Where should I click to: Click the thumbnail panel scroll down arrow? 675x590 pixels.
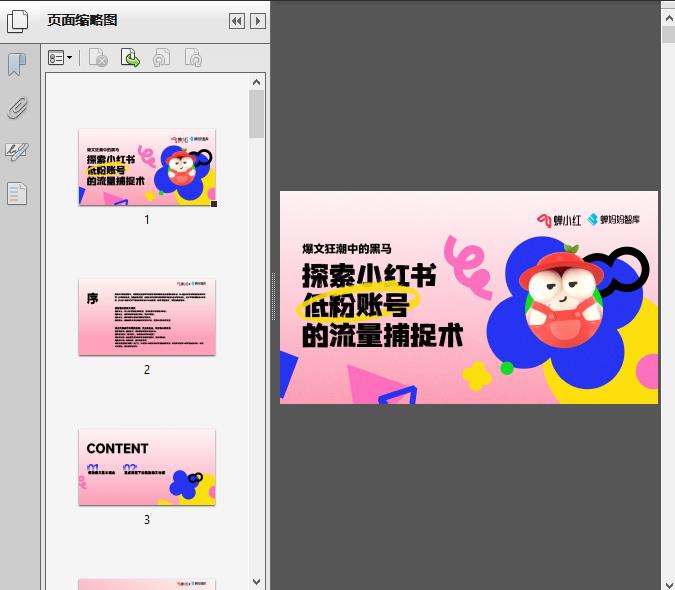257,582
